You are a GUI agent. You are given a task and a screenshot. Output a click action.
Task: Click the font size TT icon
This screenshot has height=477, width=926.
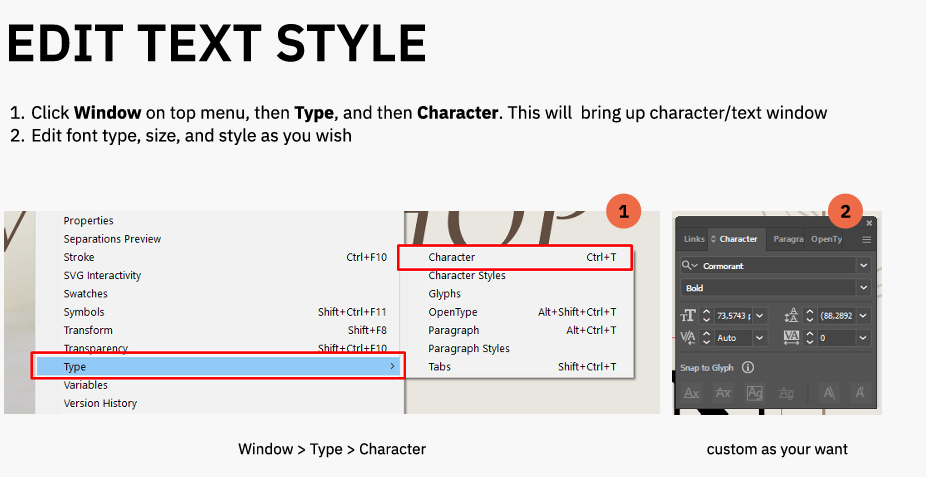[688, 316]
